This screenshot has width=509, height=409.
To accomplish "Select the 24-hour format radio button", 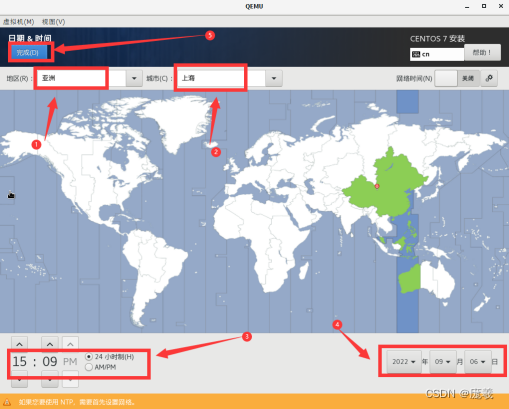I will [89, 357].
